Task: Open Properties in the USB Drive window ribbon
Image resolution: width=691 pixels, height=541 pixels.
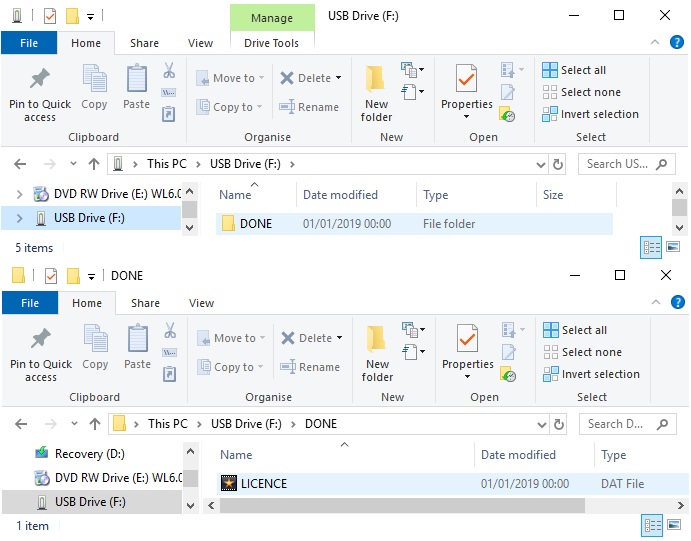Action: (x=467, y=95)
